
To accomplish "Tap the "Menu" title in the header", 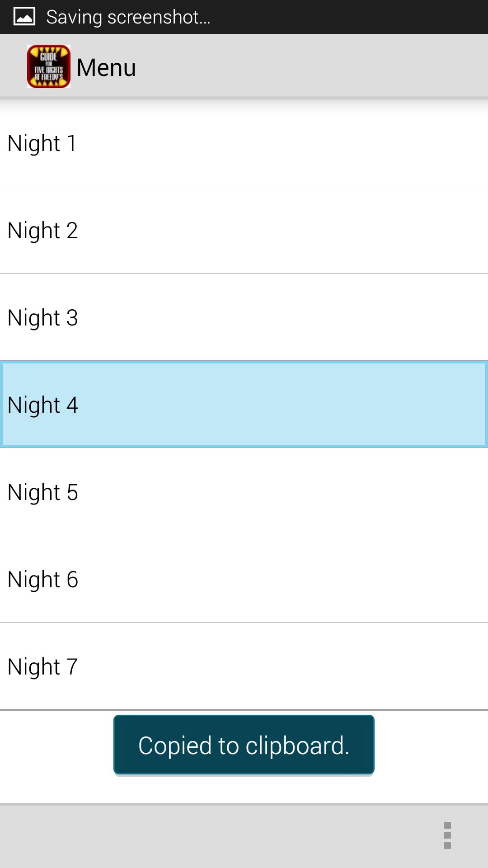I will 106,67.
